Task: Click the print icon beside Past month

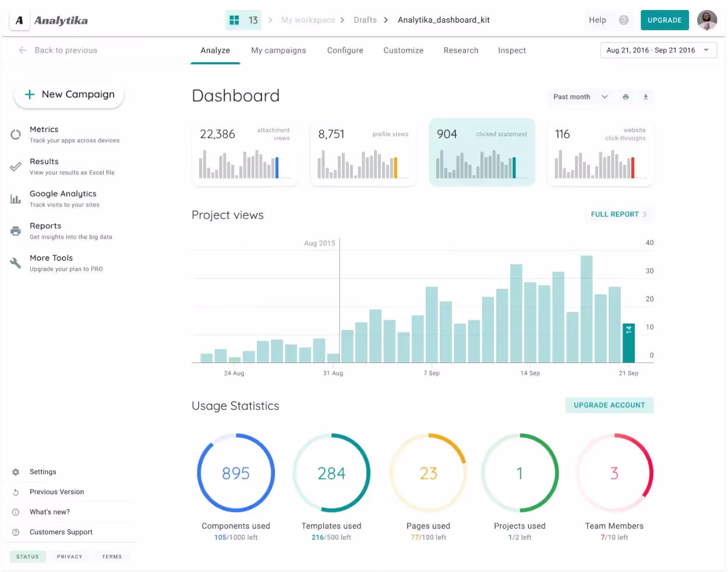Action: [x=625, y=97]
